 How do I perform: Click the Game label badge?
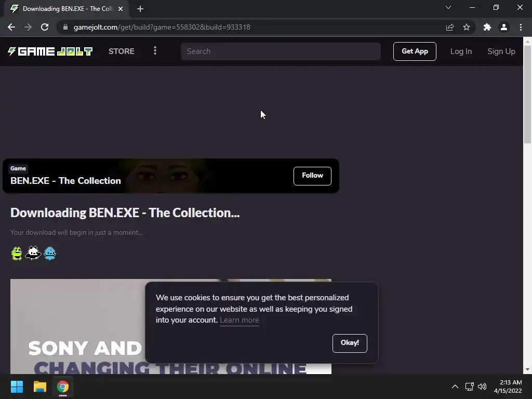(x=18, y=168)
